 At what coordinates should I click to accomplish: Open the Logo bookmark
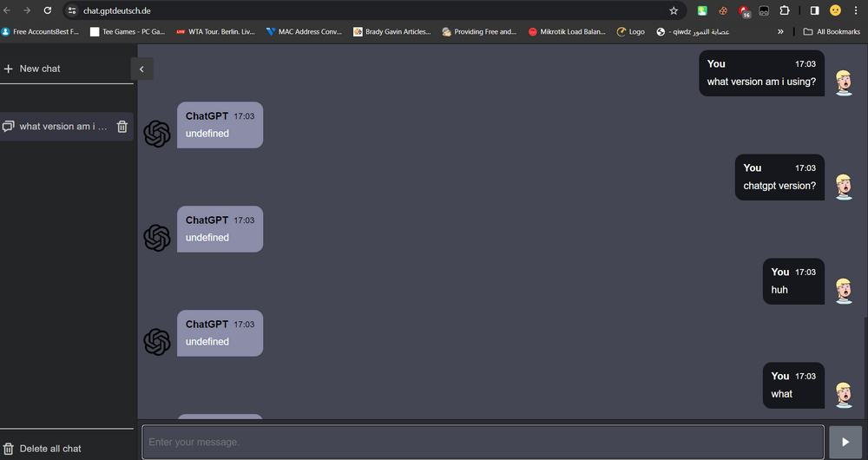tap(630, 31)
